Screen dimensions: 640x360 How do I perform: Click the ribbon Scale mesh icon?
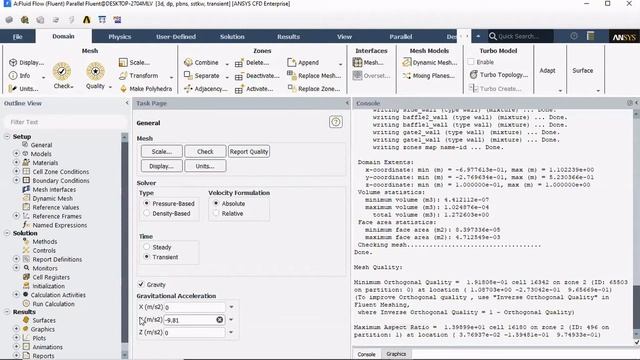click(x=123, y=62)
